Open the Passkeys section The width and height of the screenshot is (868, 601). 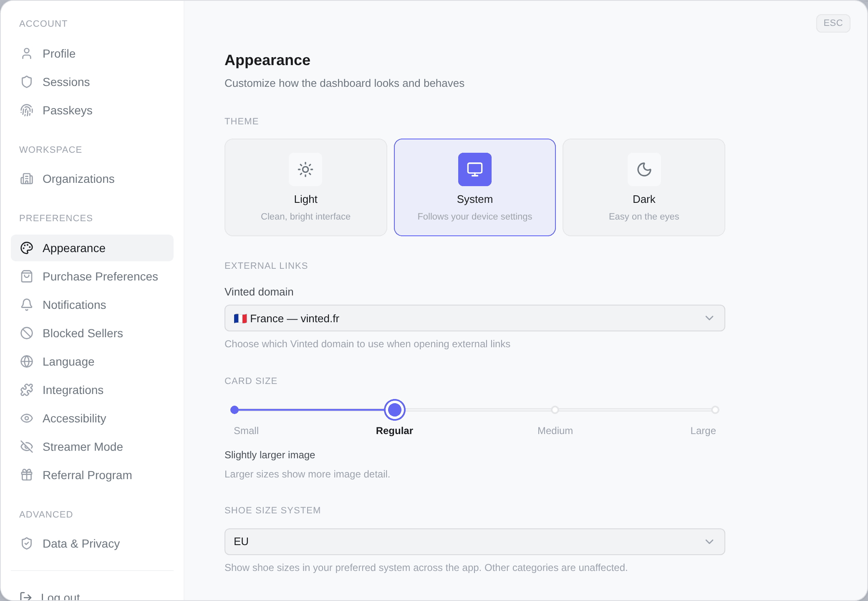[x=92, y=111]
